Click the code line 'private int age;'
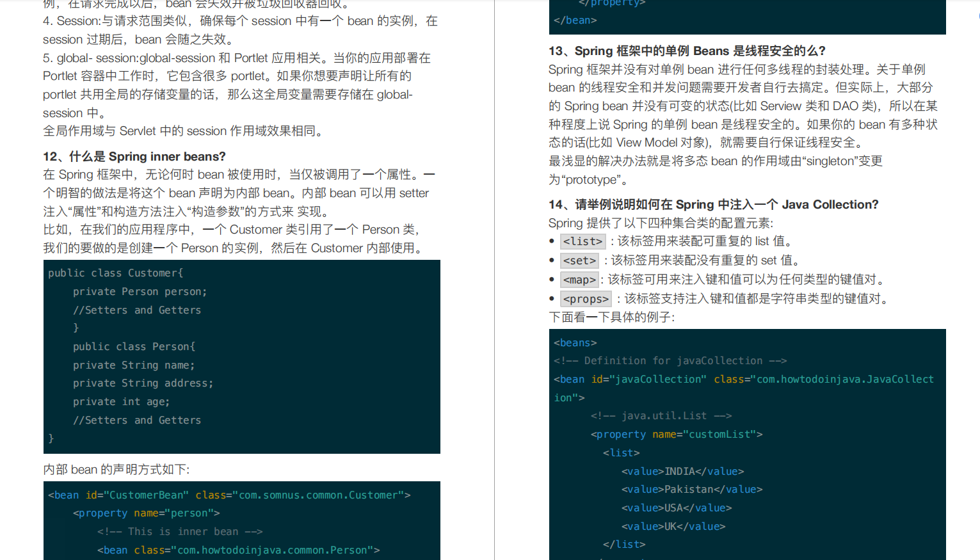 point(122,401)
